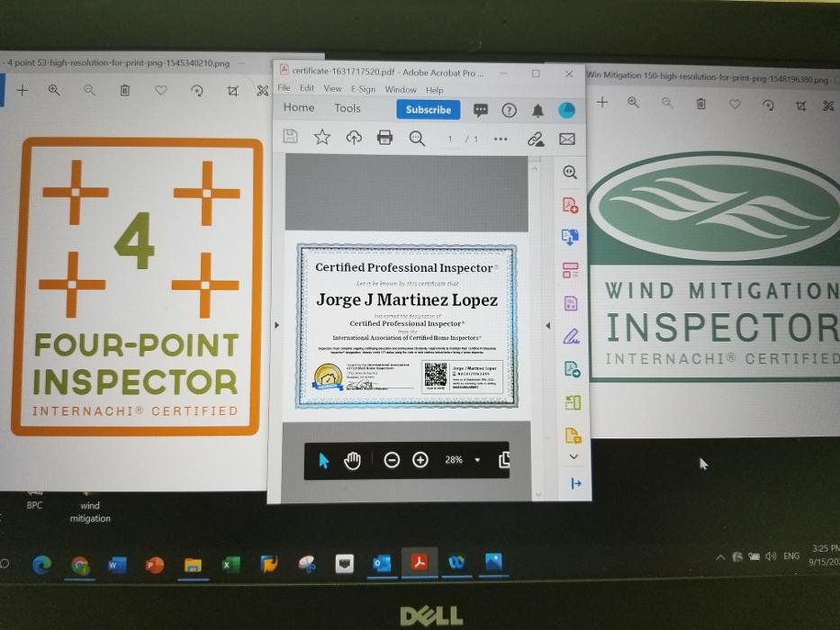This screenshot has width=840, height=630.
Task: Open the E-Sign menu
Action: coord(363,89)
